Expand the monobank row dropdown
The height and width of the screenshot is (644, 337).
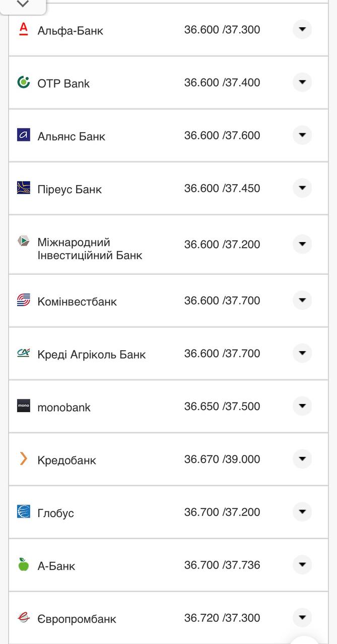point(302,406)
